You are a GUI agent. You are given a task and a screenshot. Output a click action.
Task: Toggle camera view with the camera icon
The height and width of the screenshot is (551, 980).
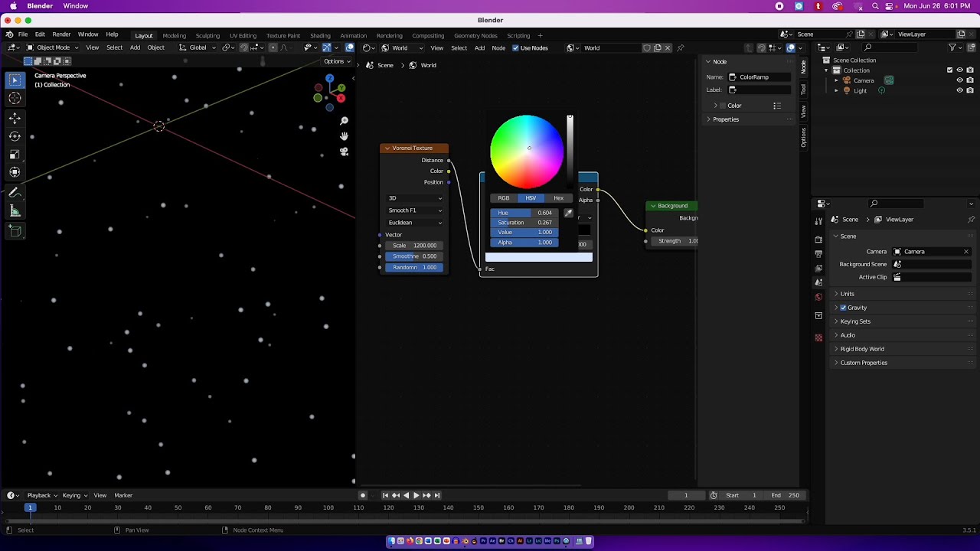coord(345,152)
